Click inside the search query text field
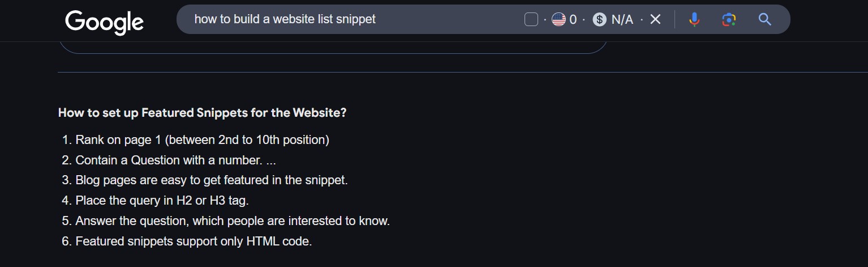The height and width of the screenshot is (267, 868). click(340, 19)
